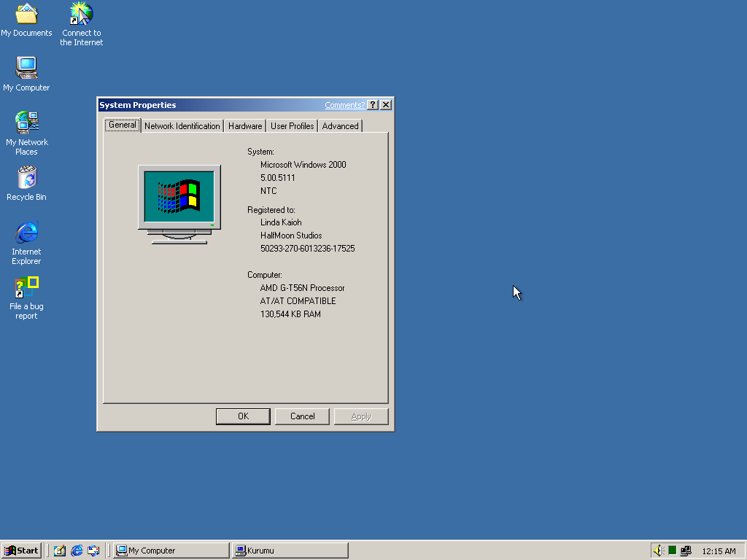This screenshot has width=747, height=560.
Task: Select the Connect to the Internet shortcut
Action: pos(82,24)
